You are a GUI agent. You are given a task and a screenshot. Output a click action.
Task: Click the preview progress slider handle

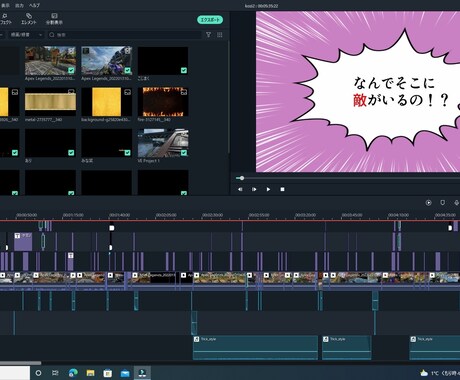tap(242, 178)
